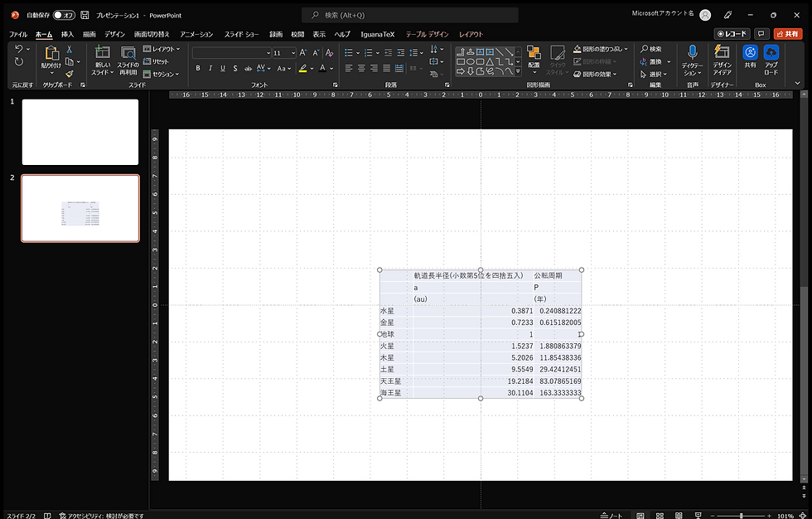Open font name combo box dropdown
The image size is (812, 519).
268,53
